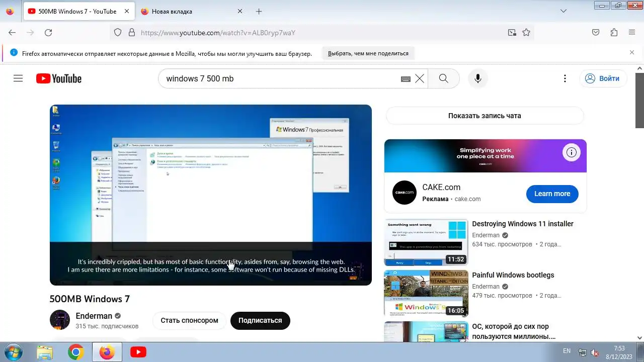Open the YouTube app on the taskbar
The height and width of the screenshot is (362, 644).
click(x=138, y=352)
